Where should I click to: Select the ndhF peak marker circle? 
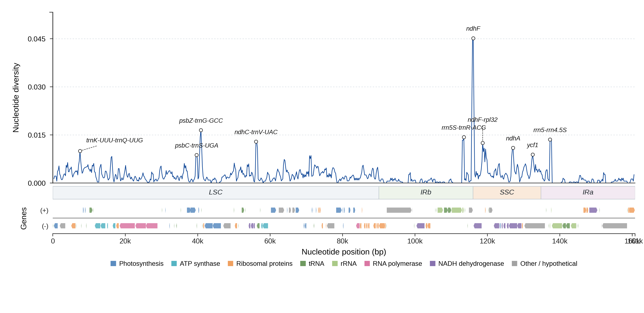click(x=473, y=38)
